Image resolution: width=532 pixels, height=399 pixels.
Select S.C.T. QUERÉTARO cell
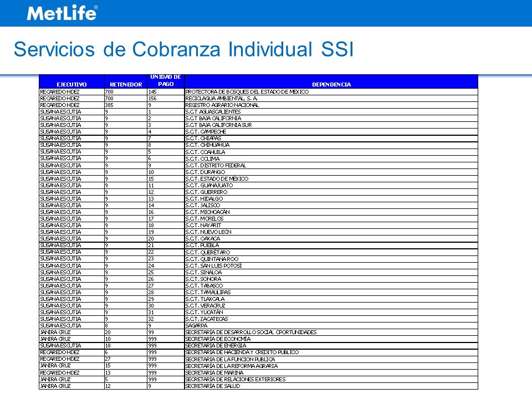point(331,252)
